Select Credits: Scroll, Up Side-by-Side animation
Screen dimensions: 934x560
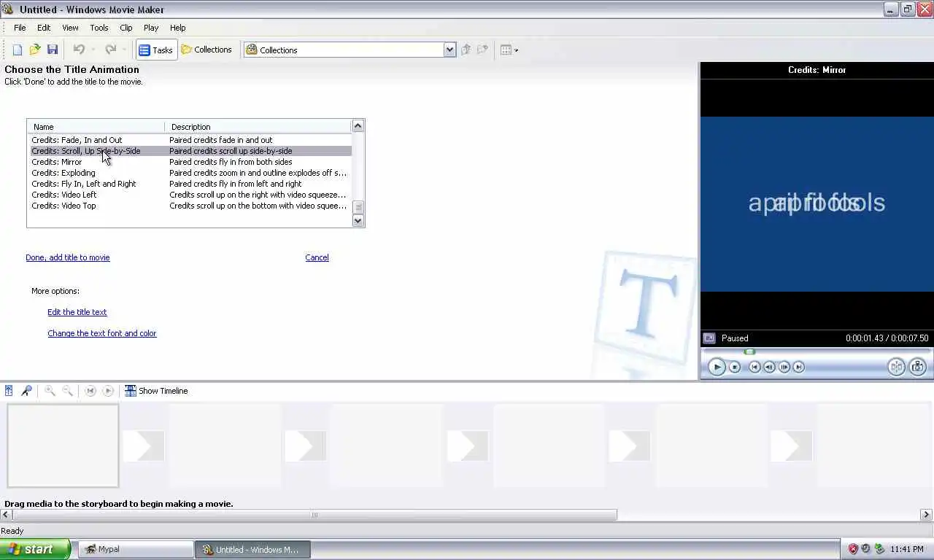(190, 151)
